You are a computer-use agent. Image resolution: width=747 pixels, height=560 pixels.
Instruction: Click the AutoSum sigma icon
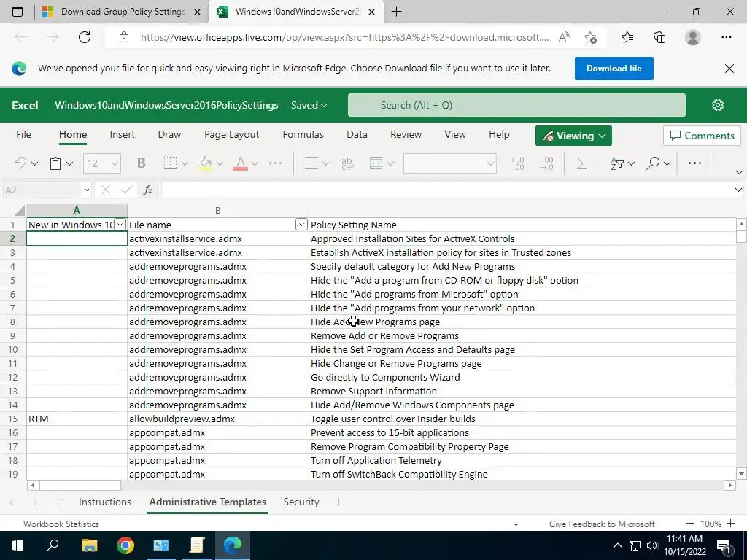tap(581, 163)
